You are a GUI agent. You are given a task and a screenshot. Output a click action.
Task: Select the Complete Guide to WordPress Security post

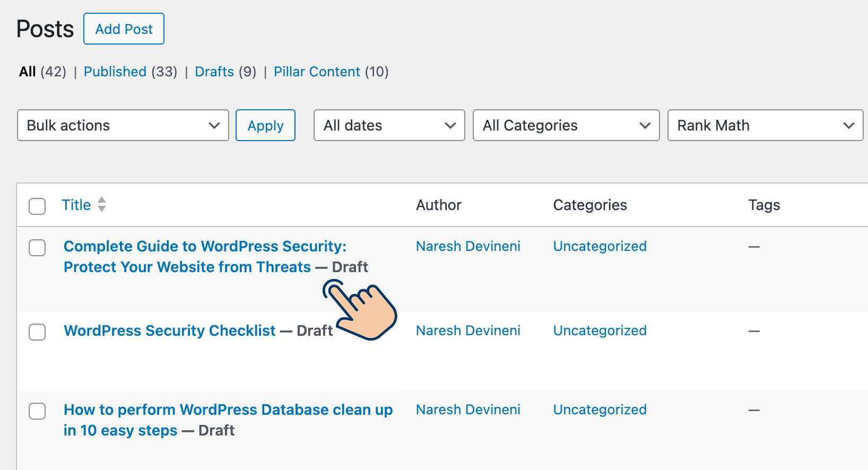click(37, 247)
